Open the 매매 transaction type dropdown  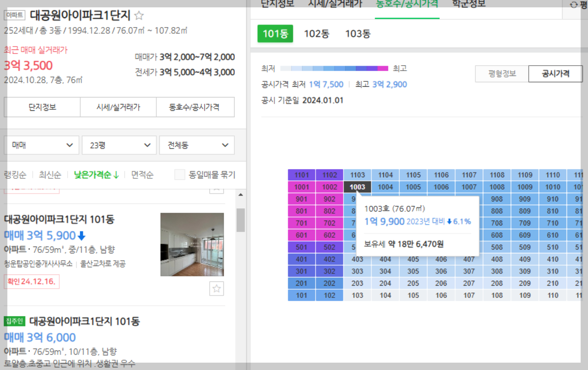click(x=42, y=145)
